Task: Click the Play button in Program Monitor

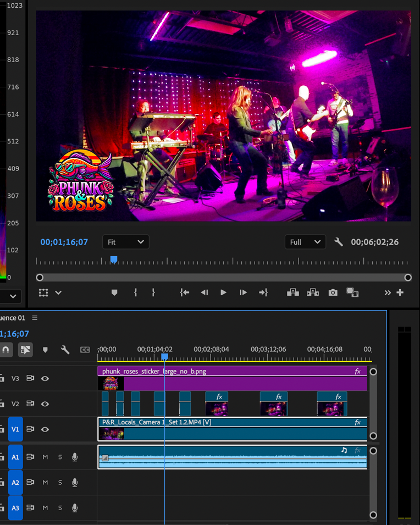Action: coord(223,292)
